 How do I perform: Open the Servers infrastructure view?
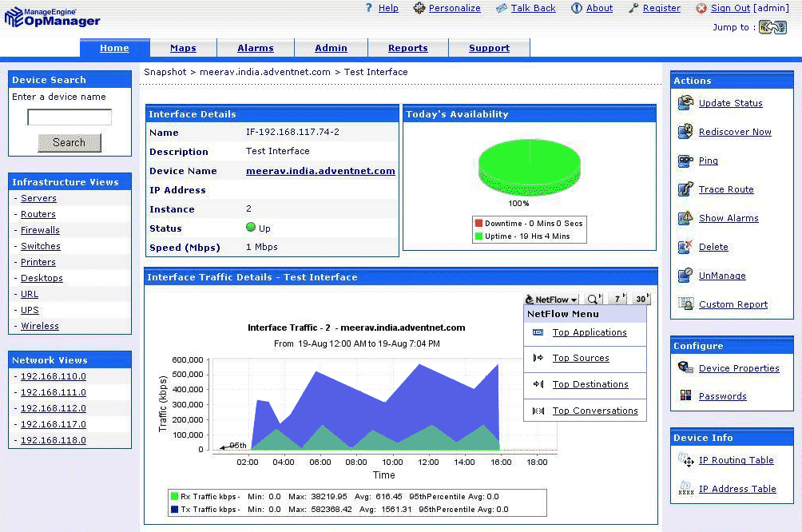pyautogui.click(x=38, y=198)
